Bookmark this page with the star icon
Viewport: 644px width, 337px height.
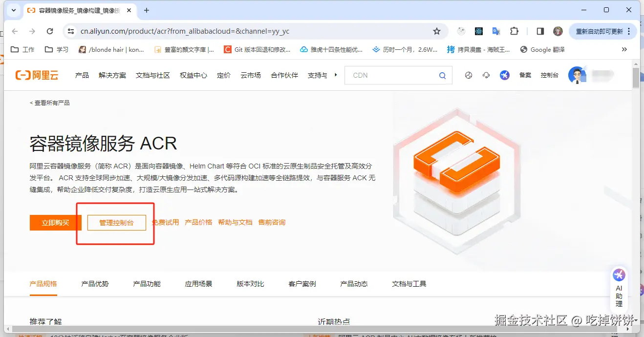pyautogui.click(x=437, y=31)
